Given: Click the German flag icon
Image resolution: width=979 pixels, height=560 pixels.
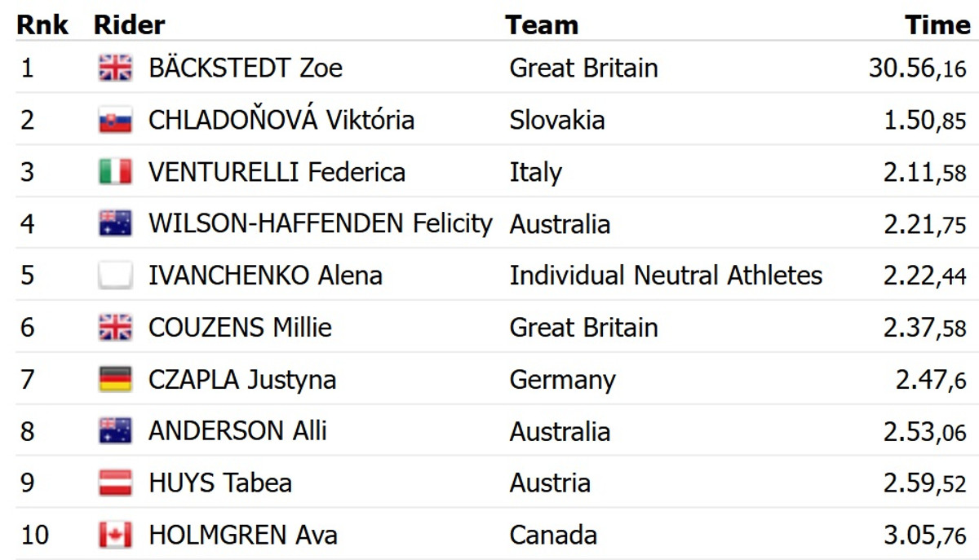Looking at the screenshot, I should point(115,379).
